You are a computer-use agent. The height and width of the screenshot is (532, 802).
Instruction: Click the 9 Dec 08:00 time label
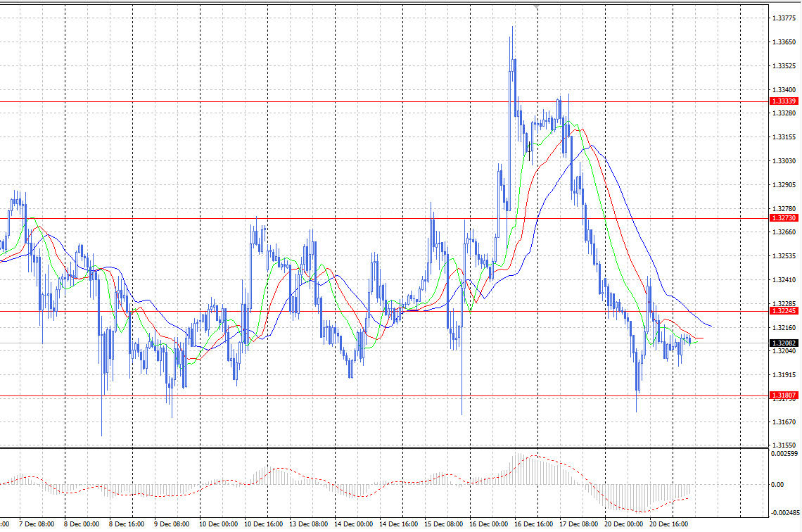point(172,524)
